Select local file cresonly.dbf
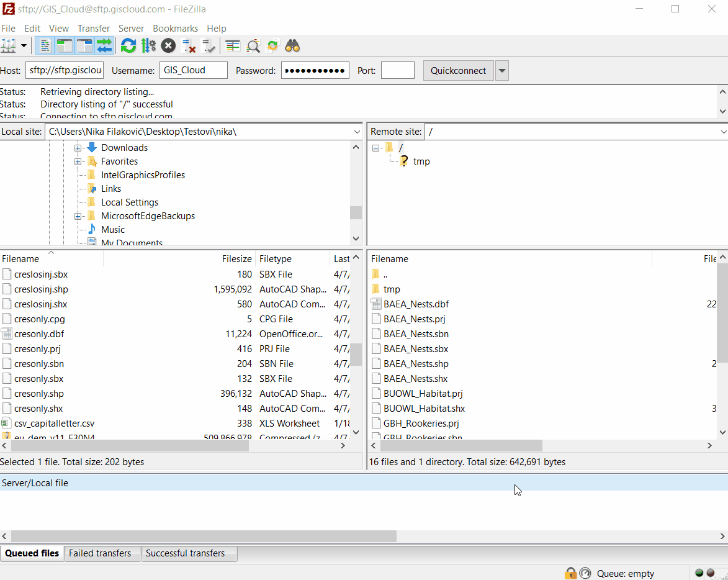This screenshot has width=728, height=580. pyautogui.click(x=39, y=334)
